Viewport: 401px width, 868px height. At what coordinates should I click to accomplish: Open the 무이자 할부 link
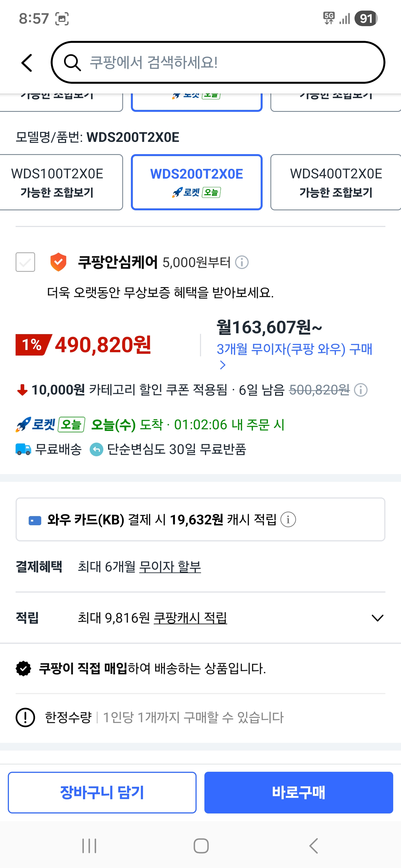coord(170,567)
